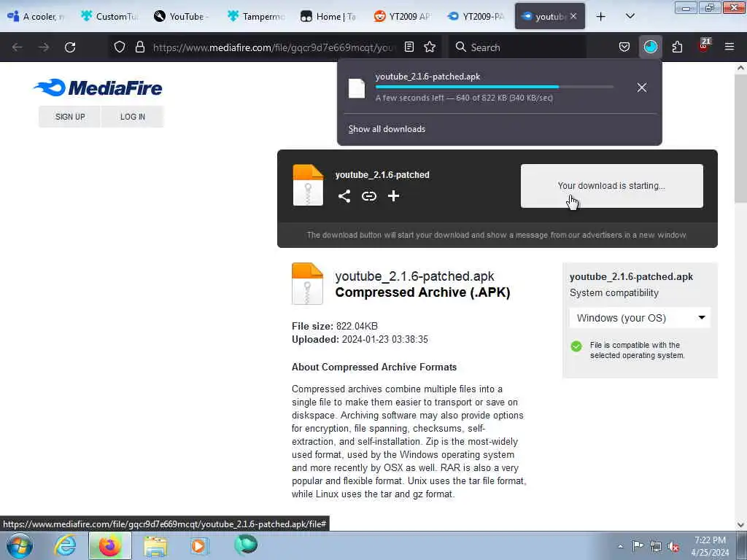Click the apk archive icon beside file details

click(307, 284)
